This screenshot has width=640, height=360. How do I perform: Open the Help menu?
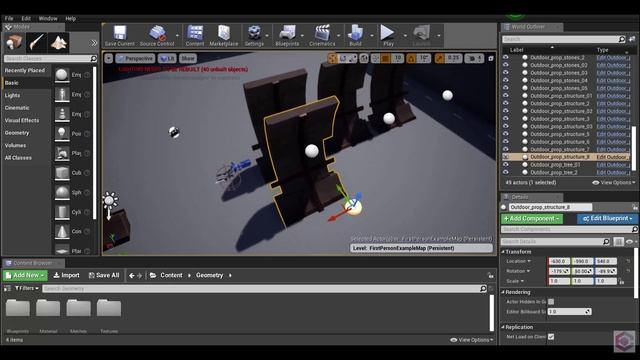71,18
